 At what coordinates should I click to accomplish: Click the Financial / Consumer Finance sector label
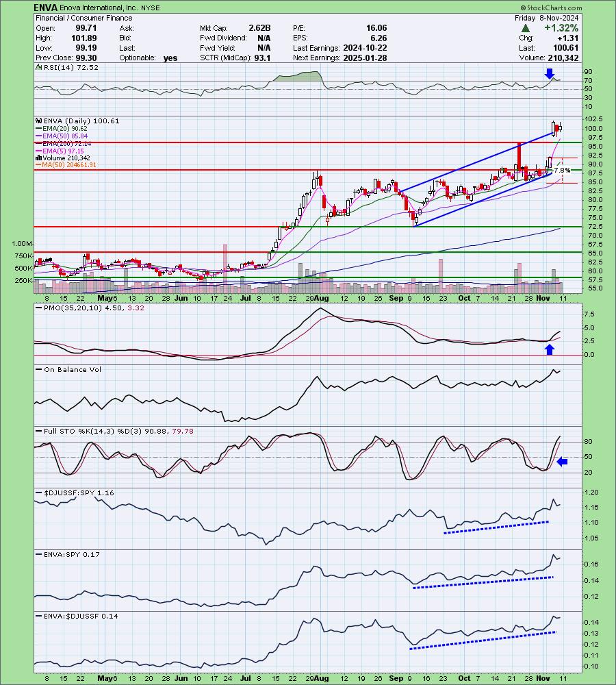84,18
